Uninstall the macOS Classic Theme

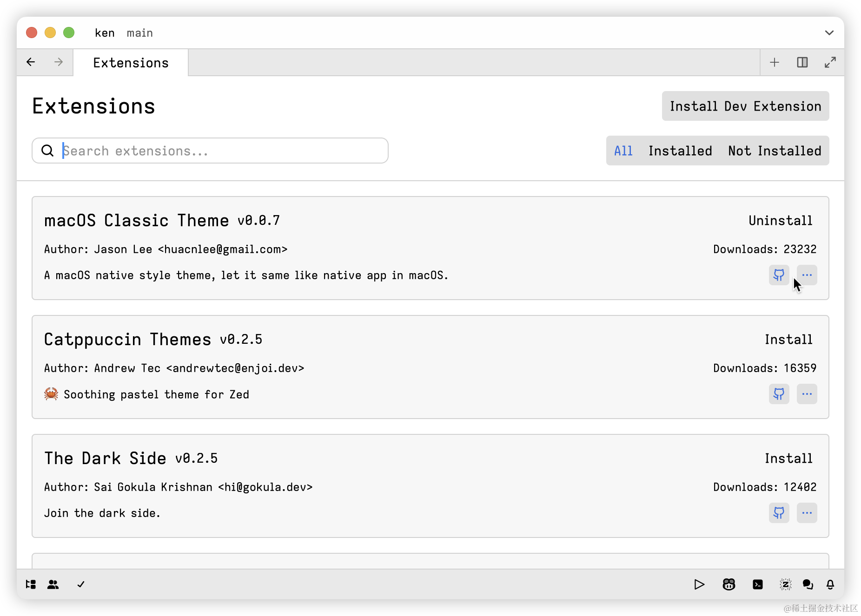pos(781,220)
